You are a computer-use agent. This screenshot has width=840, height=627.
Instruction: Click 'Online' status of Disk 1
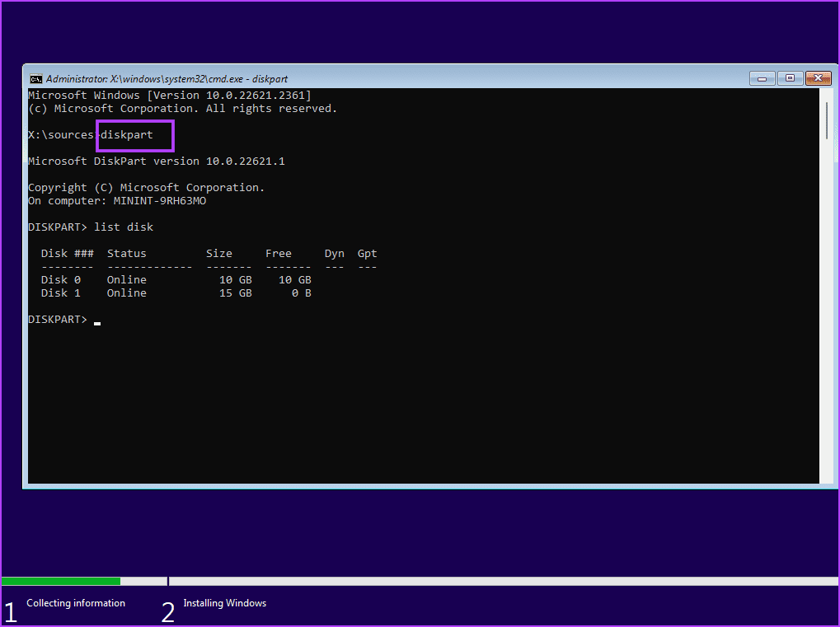tap(126, 292)
